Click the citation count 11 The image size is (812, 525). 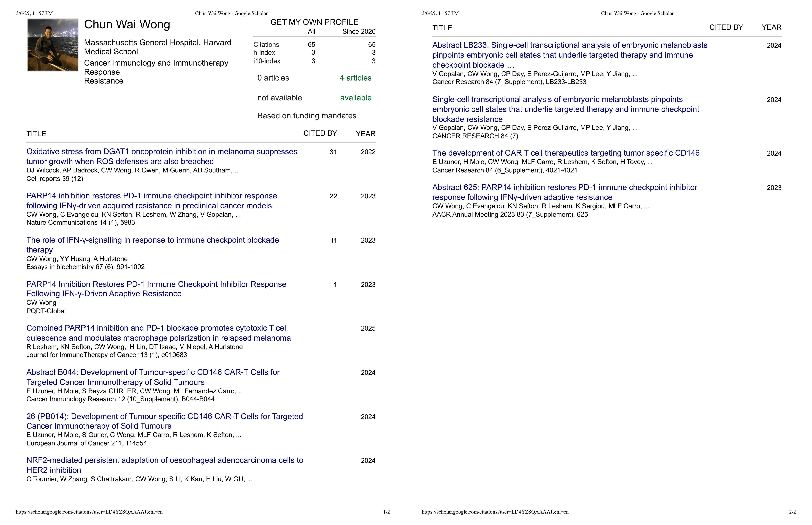pyautogui.click(x=334, y=240)
